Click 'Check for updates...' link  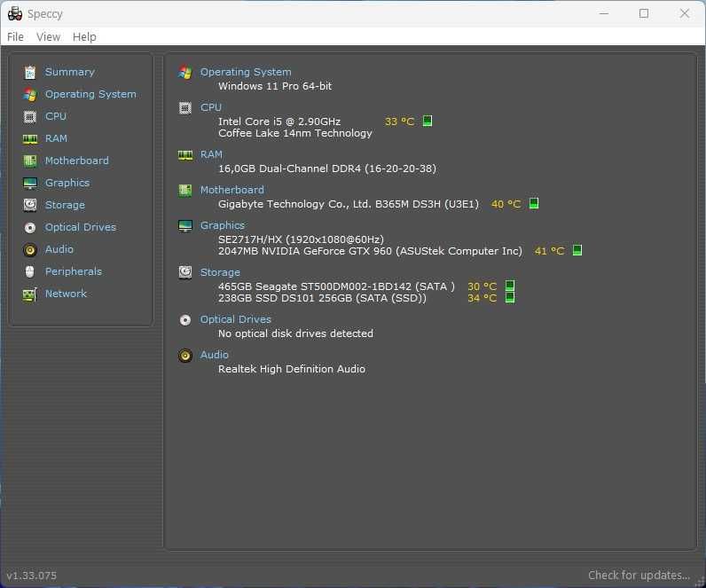coord(639,575)
